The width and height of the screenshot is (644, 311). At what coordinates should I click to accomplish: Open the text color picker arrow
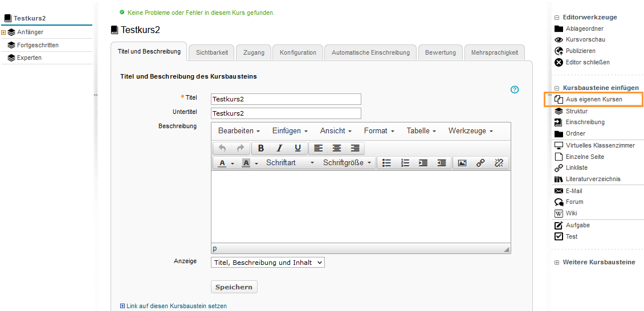[x=233, y=163]
